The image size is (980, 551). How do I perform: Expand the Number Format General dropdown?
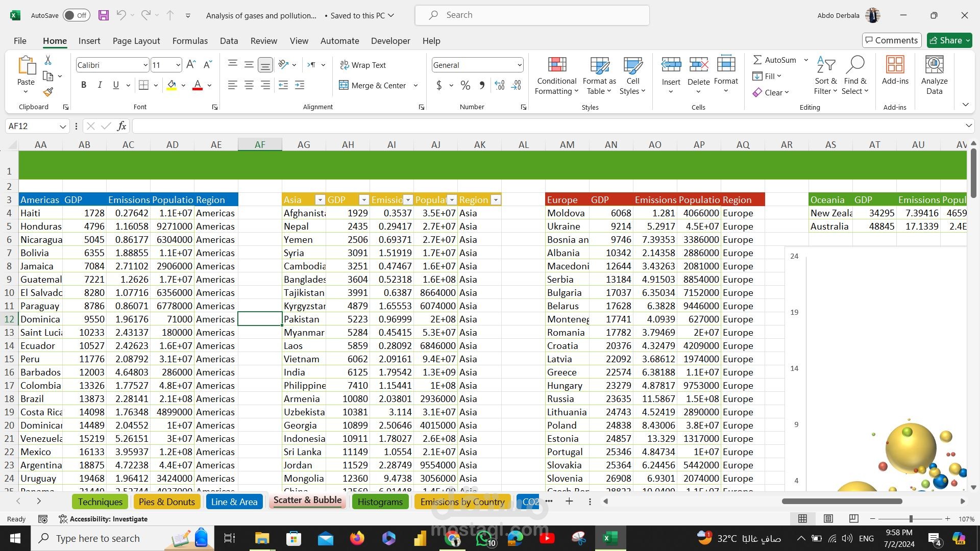519,65
